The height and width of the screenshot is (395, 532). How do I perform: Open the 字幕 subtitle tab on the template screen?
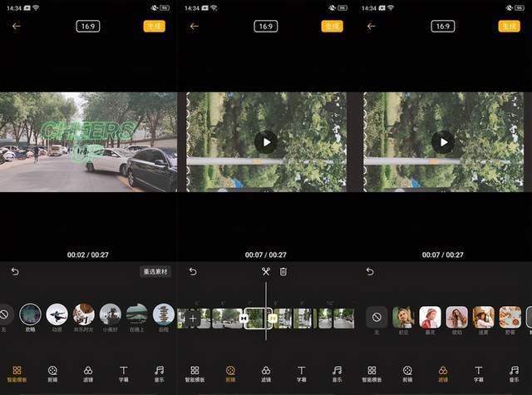124,374
